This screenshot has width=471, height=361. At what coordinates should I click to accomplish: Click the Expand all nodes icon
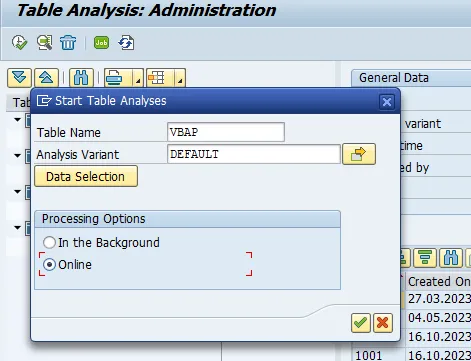point(19,78)
